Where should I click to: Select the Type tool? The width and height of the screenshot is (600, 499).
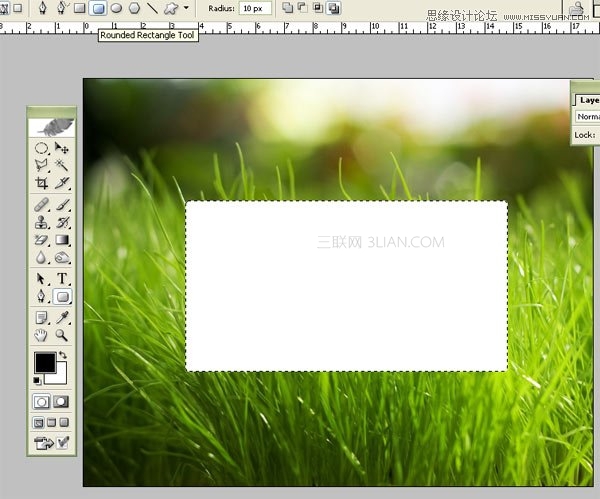[62, 279]
